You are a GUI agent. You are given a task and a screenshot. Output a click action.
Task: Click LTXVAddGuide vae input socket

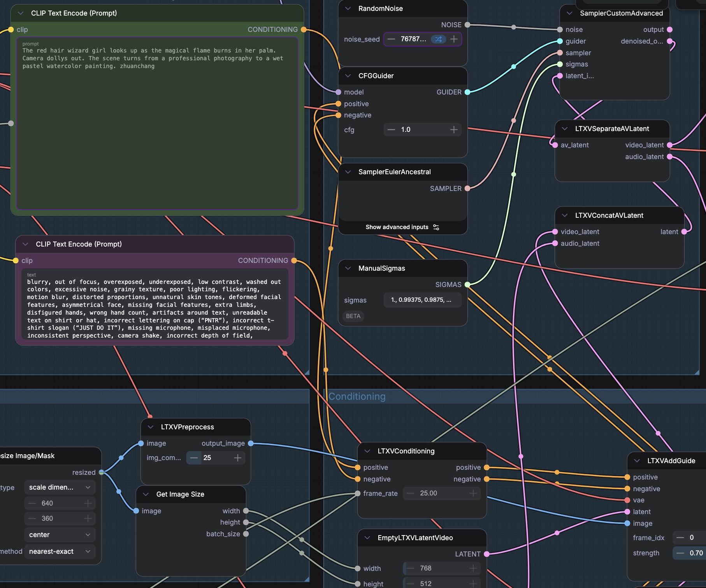627,500
